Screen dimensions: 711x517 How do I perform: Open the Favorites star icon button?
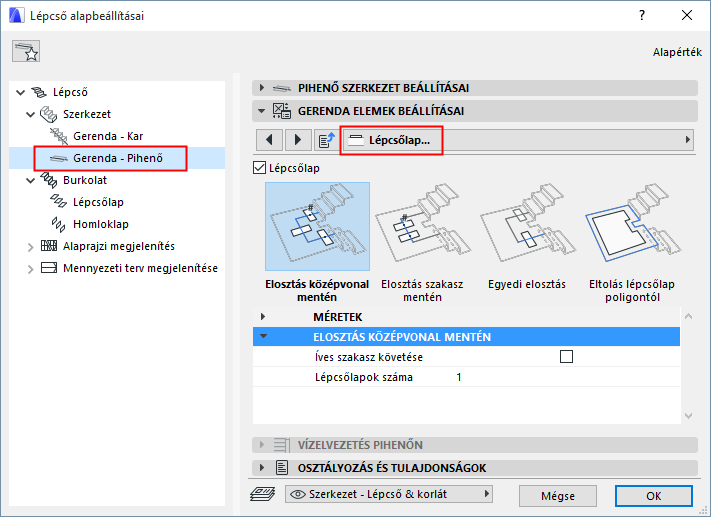[26, 51]
